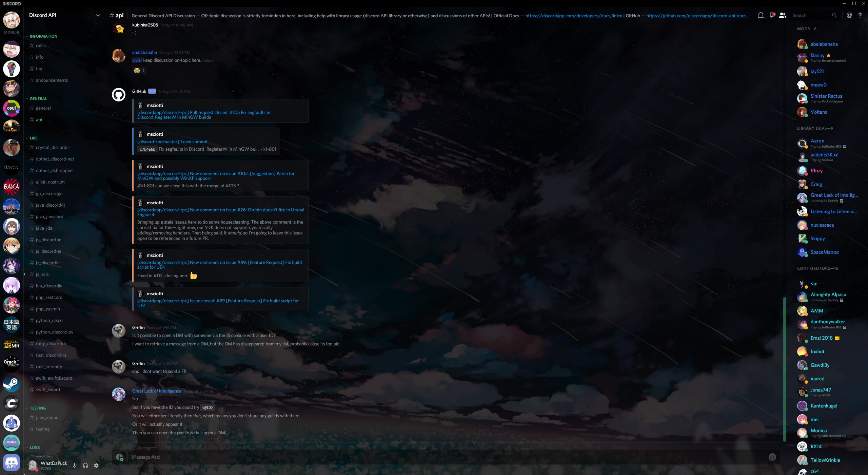Viewport: 868px width, 475px height.
Task: Open the emoji picker in message box
Action: click(772, 457)
